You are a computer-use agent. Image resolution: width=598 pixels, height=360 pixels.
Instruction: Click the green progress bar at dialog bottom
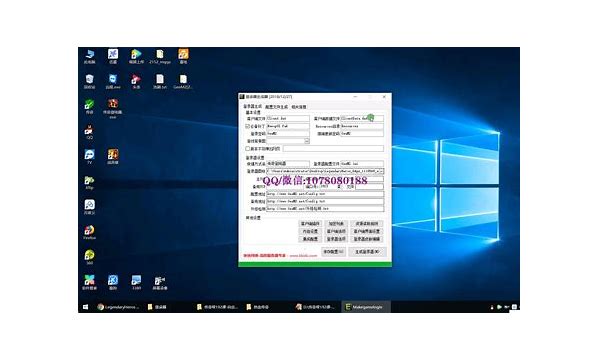click(x=315, y=264)
